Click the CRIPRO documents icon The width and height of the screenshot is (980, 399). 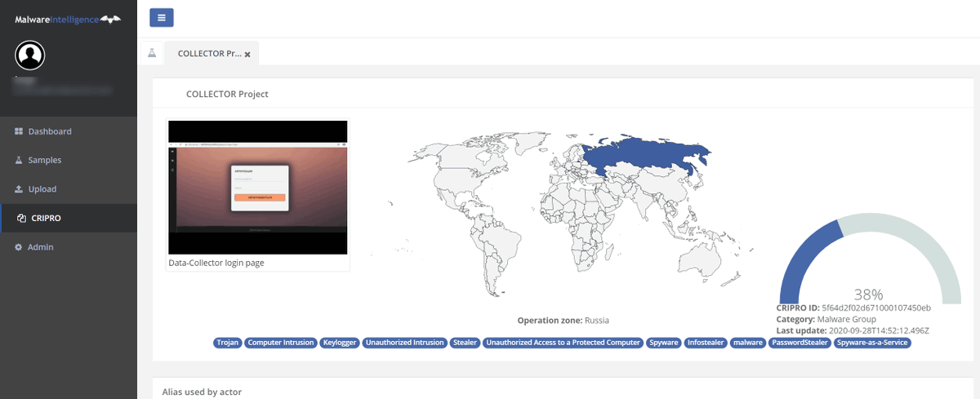pos(22,218)
